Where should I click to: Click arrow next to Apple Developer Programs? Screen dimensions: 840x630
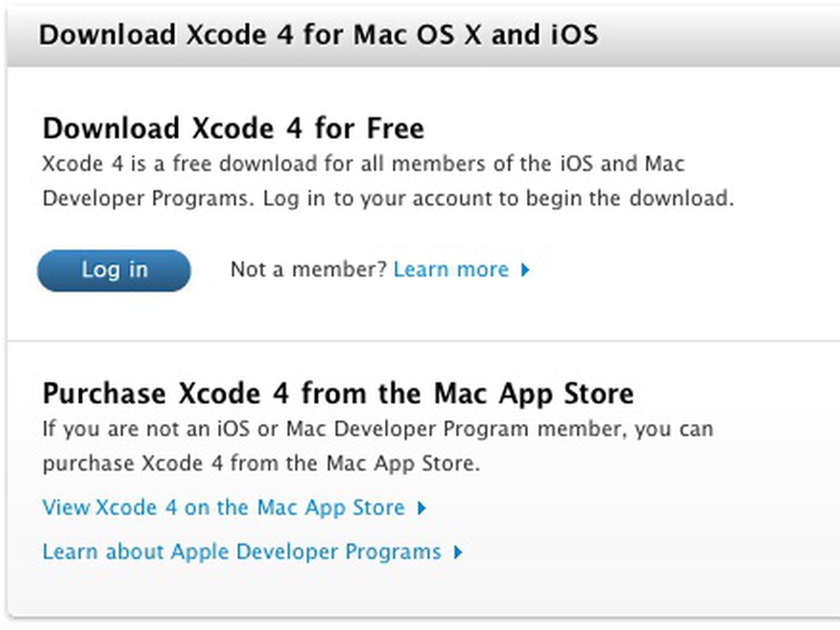pyautogui.click(x=458, y=552)
